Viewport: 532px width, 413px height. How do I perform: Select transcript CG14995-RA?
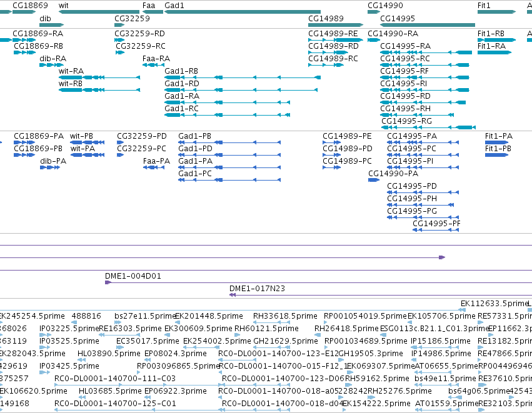click(426, 52)
